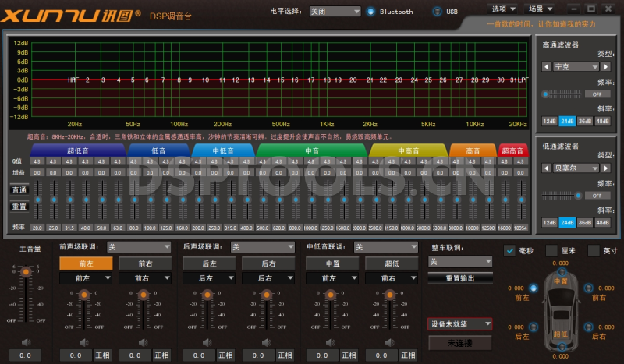Click the 主音量 master volume slider knob

tap(25, 271)
